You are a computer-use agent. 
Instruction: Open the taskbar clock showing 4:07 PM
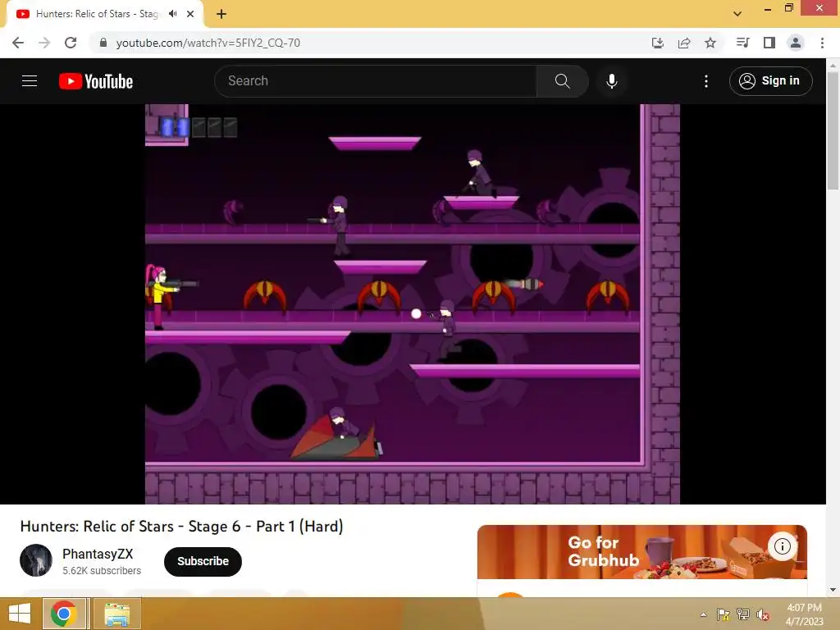pos(804,614)
